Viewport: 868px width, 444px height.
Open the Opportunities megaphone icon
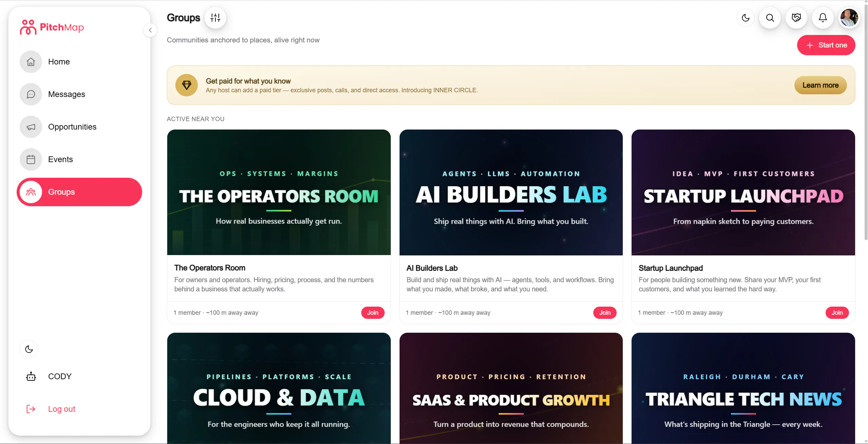coord(31,127)
